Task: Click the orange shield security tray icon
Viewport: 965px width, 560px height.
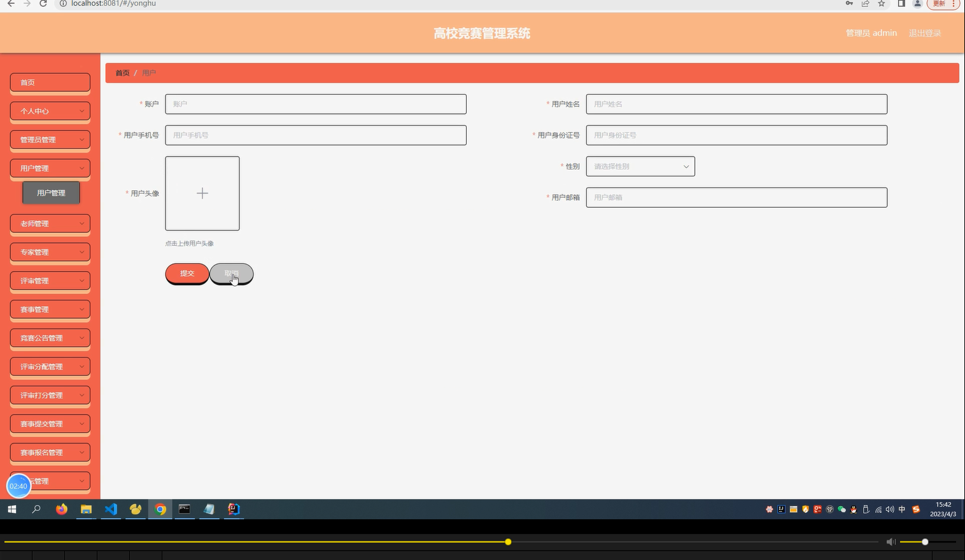Action: [x=805, y=509]
